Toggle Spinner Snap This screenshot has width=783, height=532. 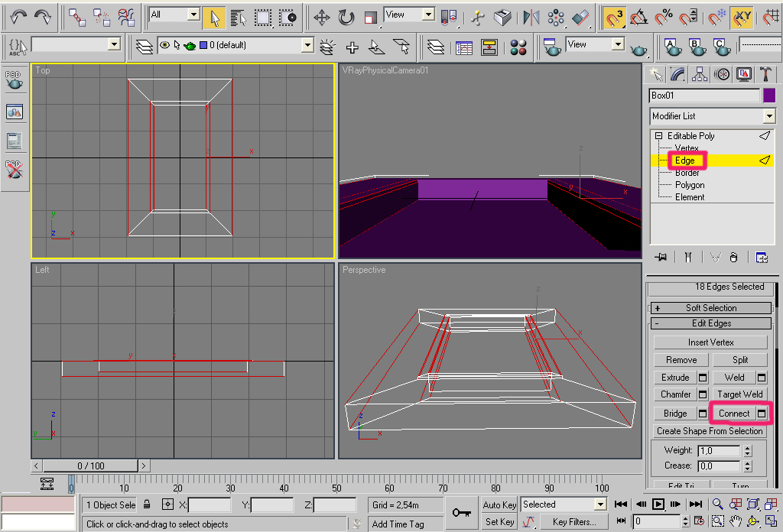click(x=689, y=18)
